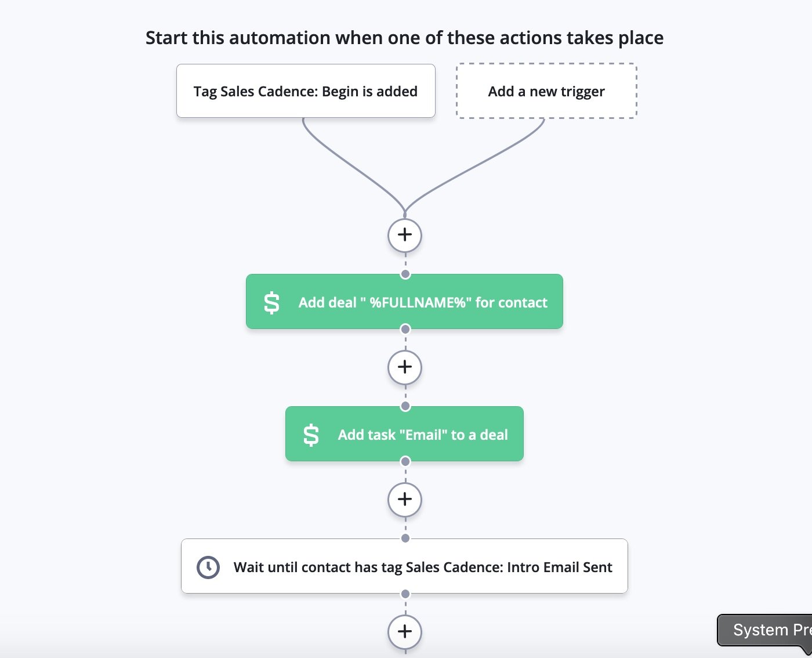The image size is (812, 658).
Task: Select the Tag Sales Cadence: Begin trigger
Action: (x=306, y=91)
